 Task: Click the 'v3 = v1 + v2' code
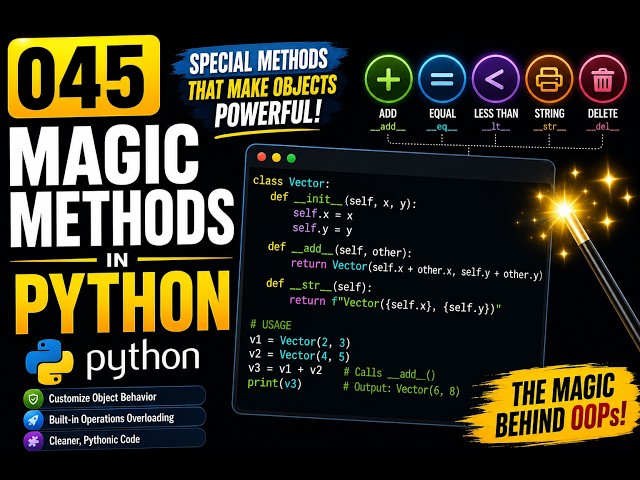point(285,369)
